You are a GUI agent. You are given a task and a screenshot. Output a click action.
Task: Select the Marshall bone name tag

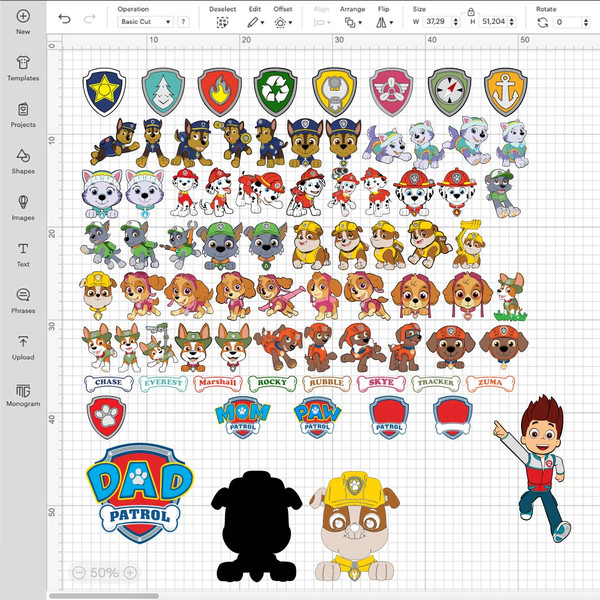(x=218, y=383)
